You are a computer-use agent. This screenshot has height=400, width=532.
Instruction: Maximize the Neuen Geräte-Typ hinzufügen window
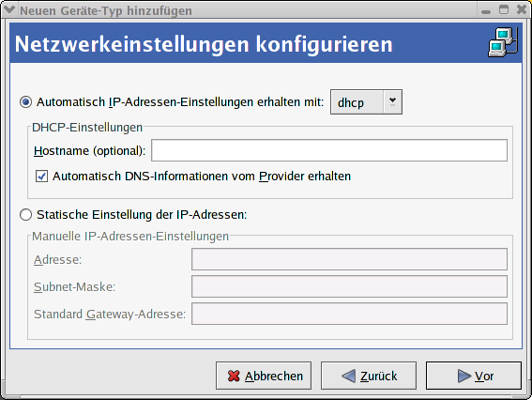click(x=504, y=9)
